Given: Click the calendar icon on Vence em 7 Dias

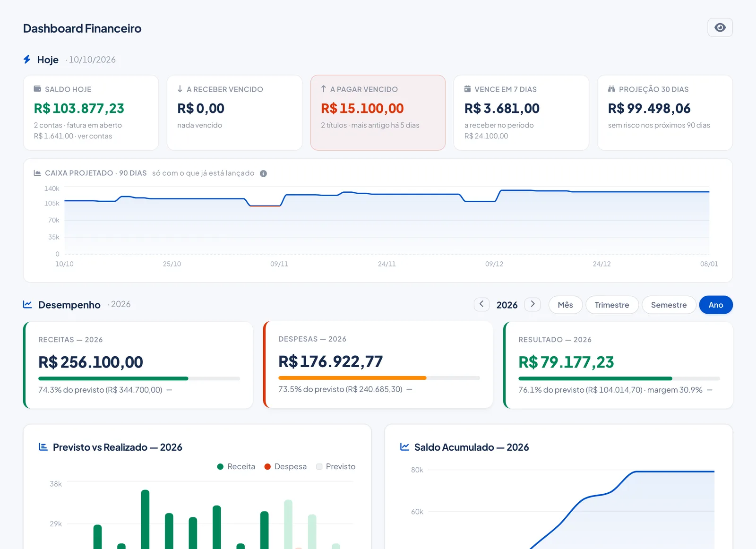Looking at the screenshot, I should pyautogui.click(x=467, y=89).
